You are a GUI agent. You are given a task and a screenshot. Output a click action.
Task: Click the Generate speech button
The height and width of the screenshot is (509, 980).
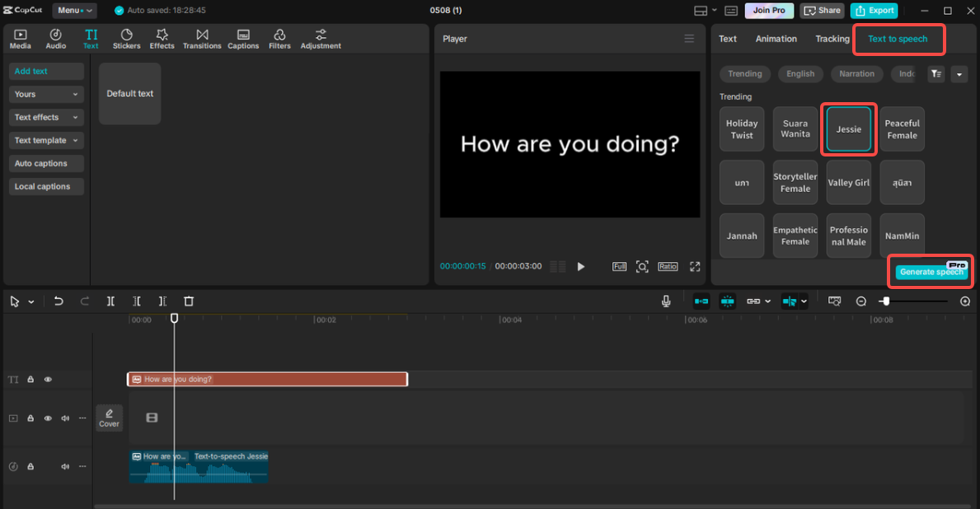pyautogui.click(x=930, y=271)
